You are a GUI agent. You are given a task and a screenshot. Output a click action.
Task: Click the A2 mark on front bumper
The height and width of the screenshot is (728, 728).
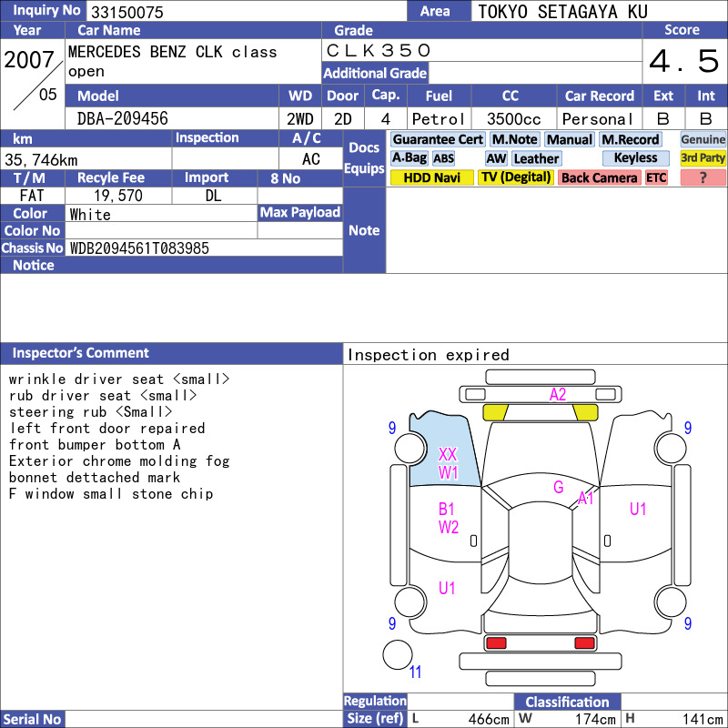pyautogui.click(x=558, y=395)
